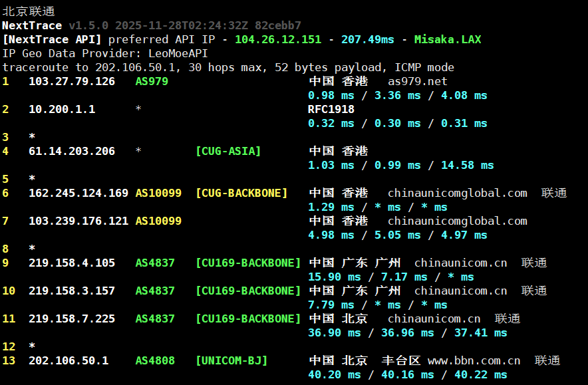Click the [NextTrace API] label
This screenshot has width=588, height=385.
point(51,39)
